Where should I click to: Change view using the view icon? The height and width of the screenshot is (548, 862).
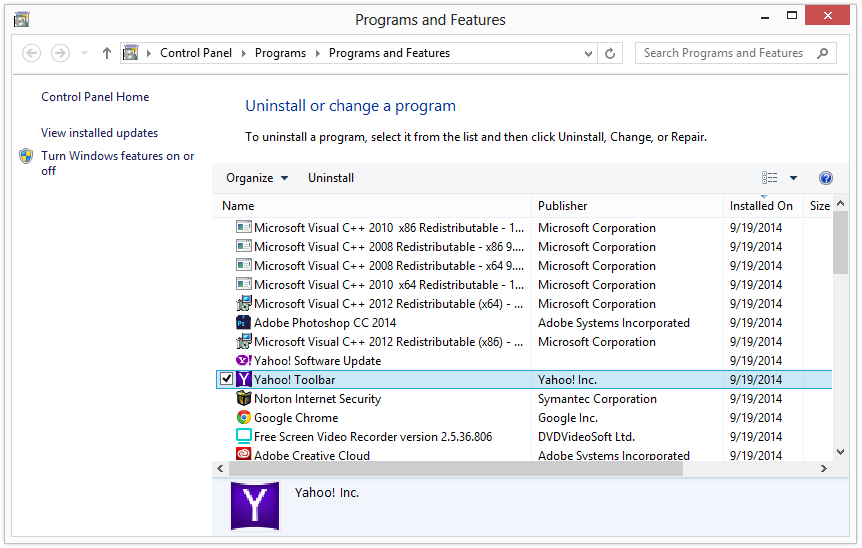770,178
